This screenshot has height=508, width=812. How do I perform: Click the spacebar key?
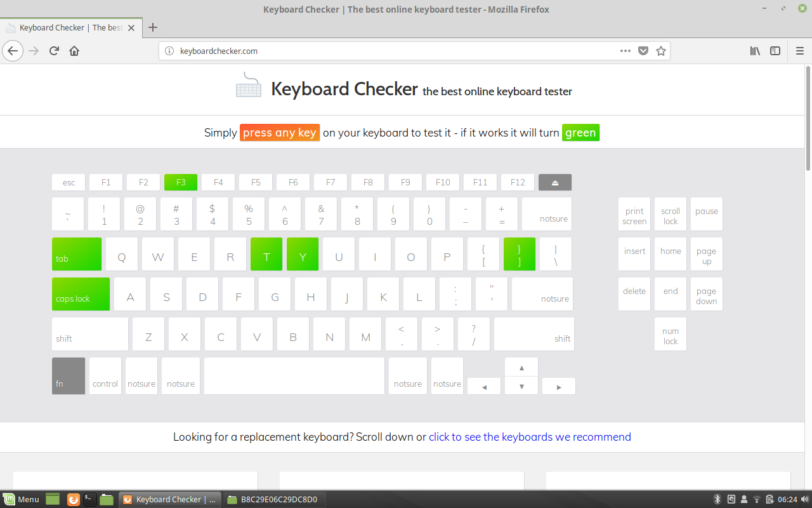[294, 376]
